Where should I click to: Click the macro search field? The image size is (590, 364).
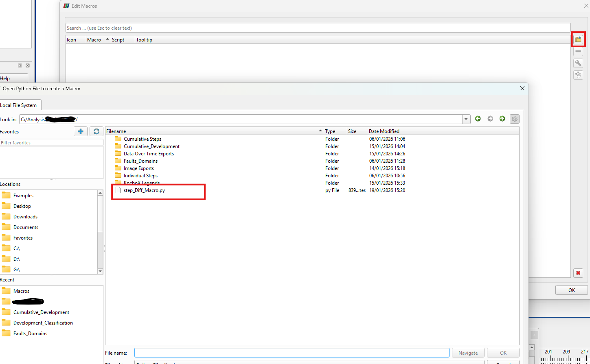318,28
